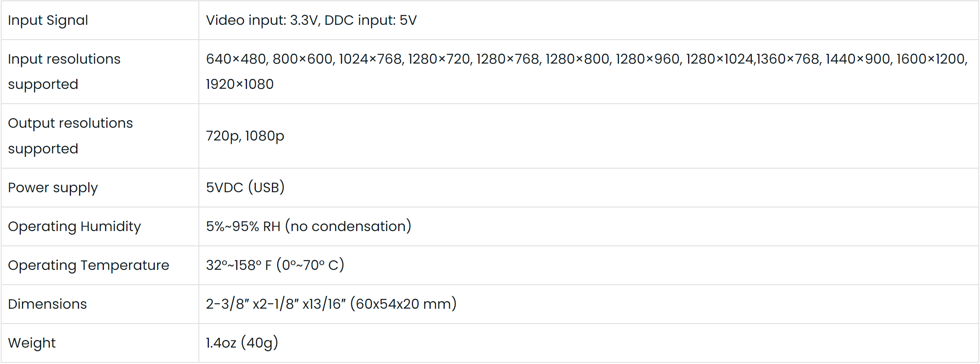Click the 'Output resolutions supported' label

[70, 136]
